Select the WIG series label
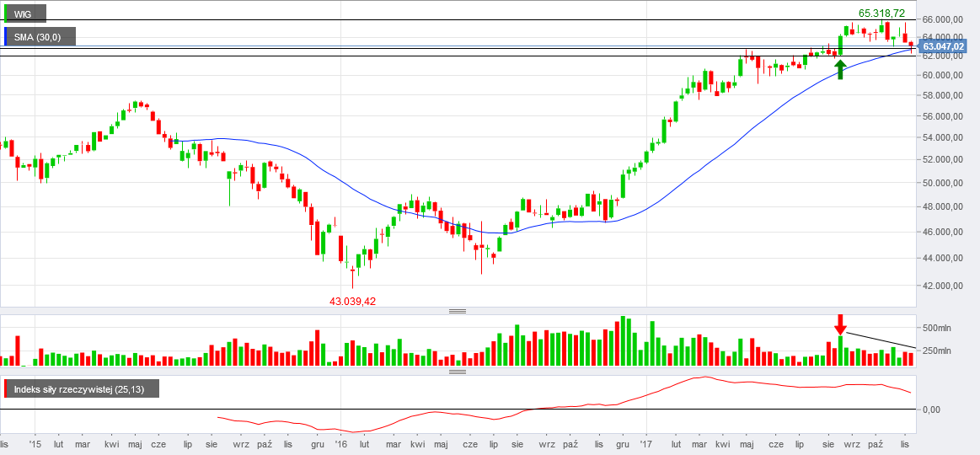The image size is (980, 455). 25,13
